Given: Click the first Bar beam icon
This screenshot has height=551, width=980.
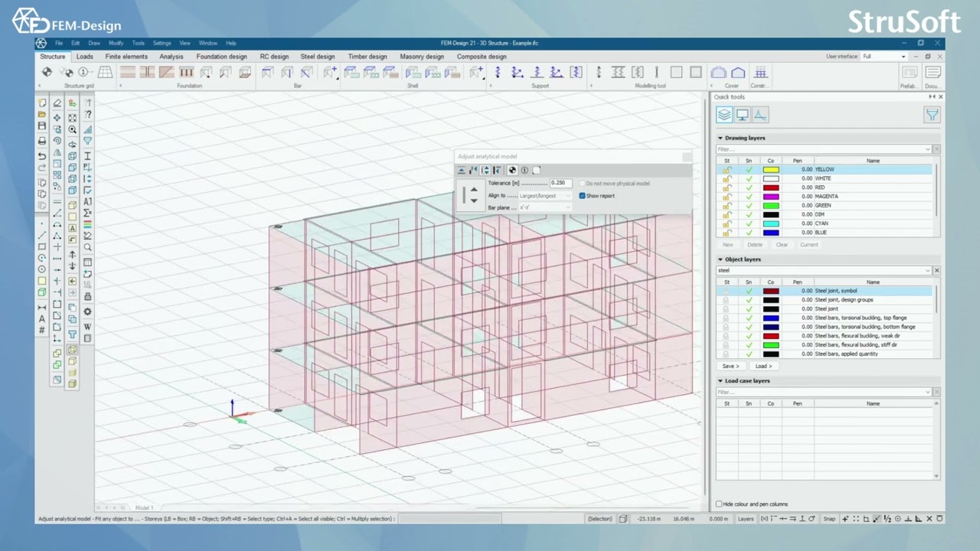Looking at the screenshot, I should [x=267, y=73].
